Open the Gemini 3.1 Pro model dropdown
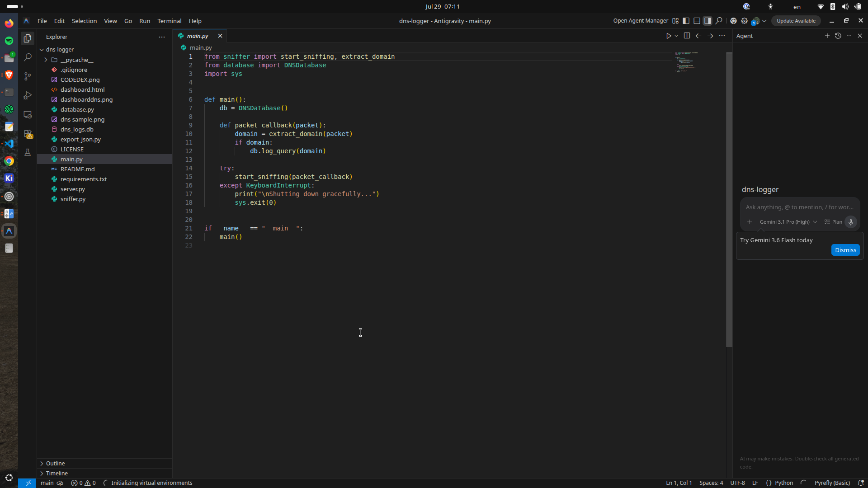This screenshot has height=488, width=868. point(788,222)
